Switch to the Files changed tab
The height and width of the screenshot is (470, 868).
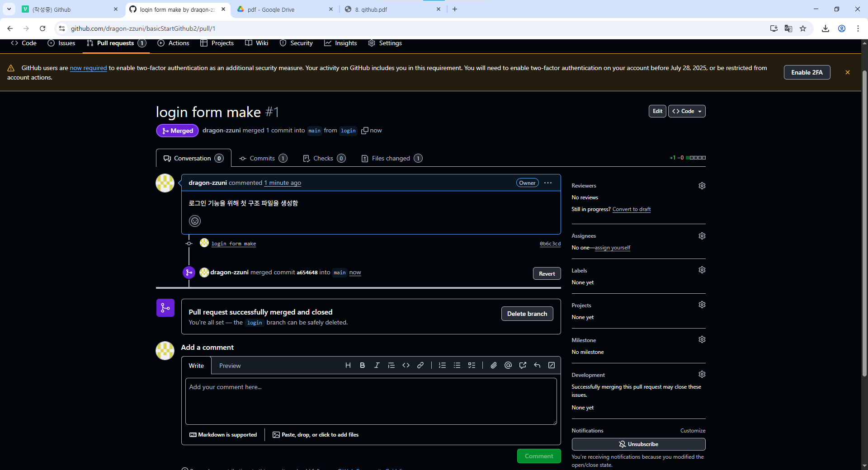392,158
